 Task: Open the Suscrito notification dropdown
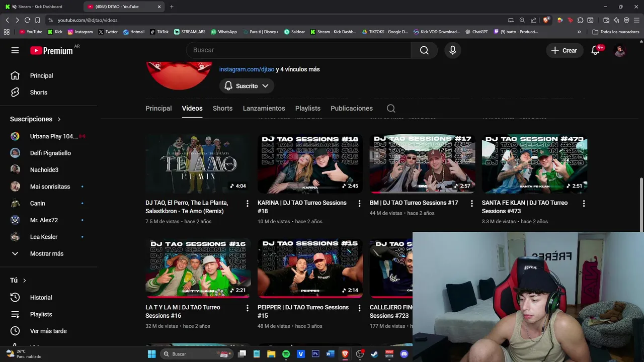[x=247, y=86]
